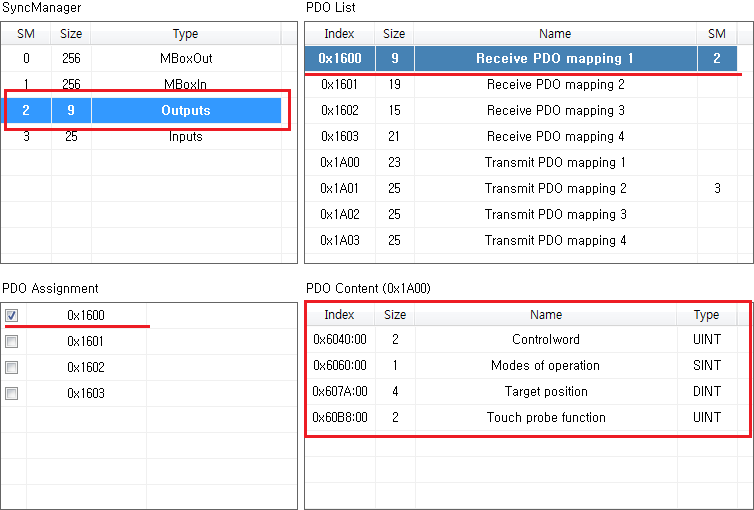The width and height of the screenshot is (754, 510).
Task: Check the 0x1601 PDO assignment checkbox
Action: coord(11,341)
